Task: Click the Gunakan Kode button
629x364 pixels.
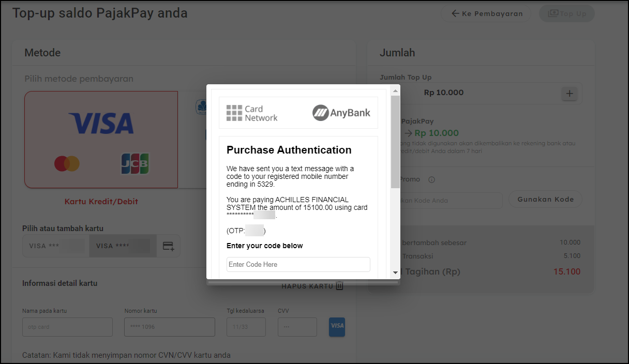Action: click(546, 200)
